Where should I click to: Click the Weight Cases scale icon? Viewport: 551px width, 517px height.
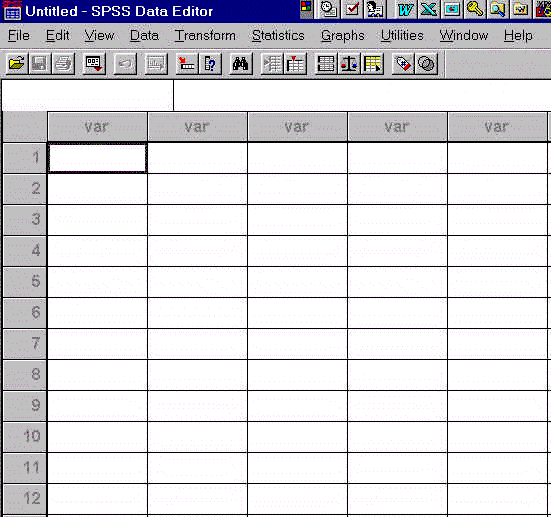coord(349,64)
